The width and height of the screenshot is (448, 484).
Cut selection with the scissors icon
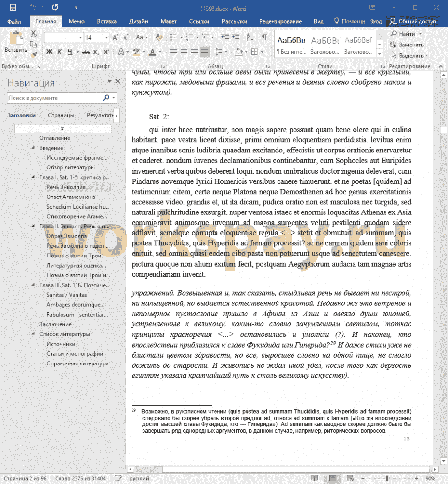[34, 34]
